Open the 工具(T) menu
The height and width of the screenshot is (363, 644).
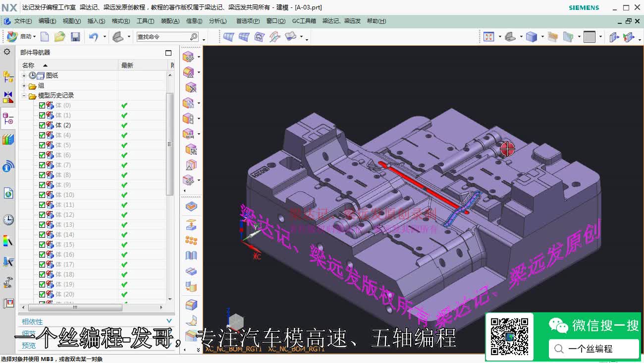(145, 21)
